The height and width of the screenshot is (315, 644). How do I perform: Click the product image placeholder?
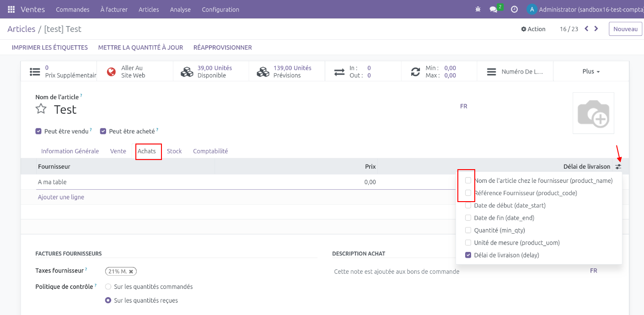593,113
